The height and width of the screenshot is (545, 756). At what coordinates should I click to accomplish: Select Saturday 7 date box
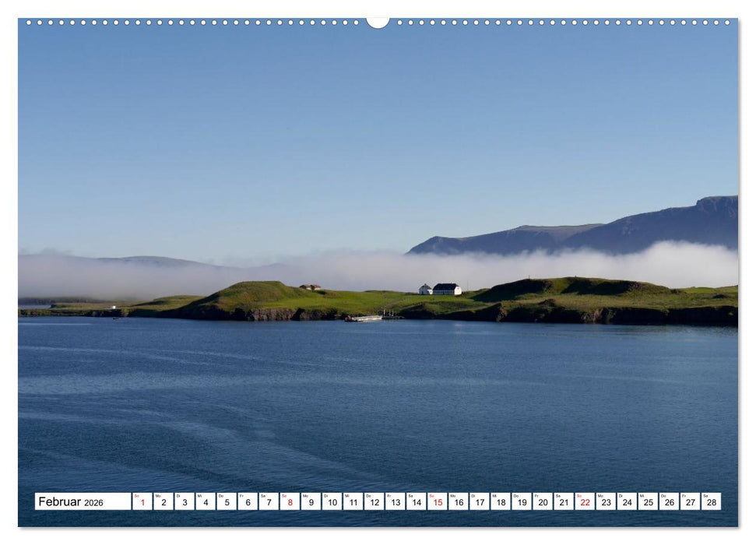tap(269, 502)
